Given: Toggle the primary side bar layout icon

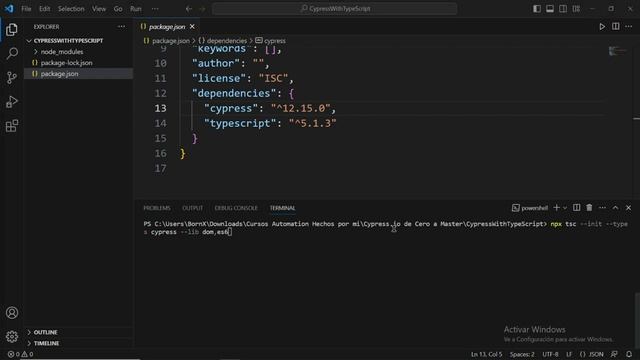Looking at the screenshot, I should point(537,9).
